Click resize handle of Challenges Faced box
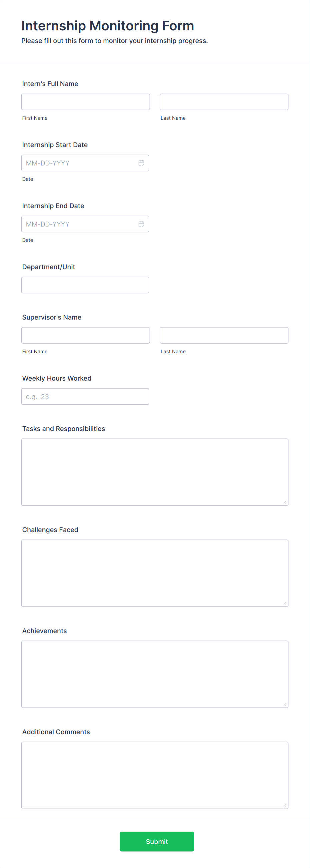 pos(285,603)
